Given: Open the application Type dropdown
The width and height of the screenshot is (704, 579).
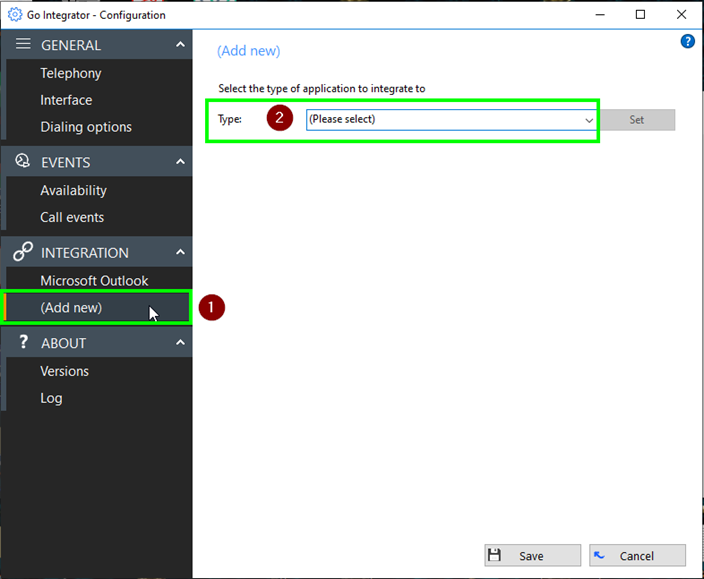Looking at the screenshot, I should [x=451, y=119].
